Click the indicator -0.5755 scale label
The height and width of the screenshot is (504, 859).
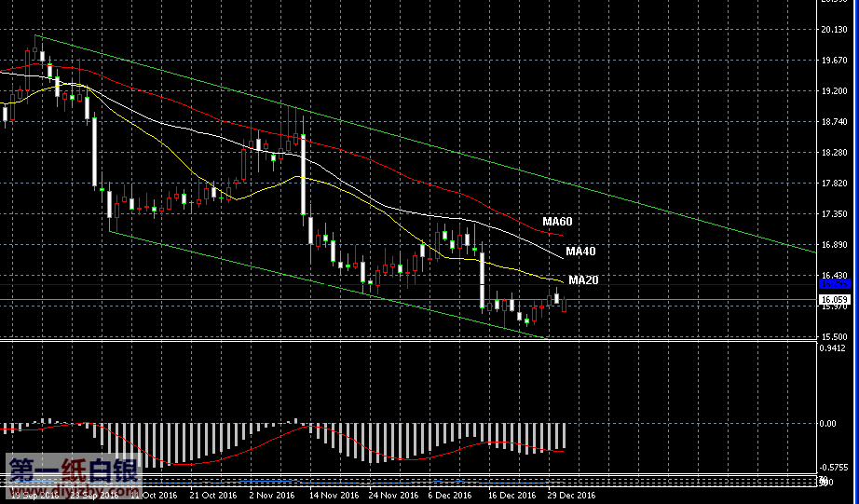pos(834,468)
